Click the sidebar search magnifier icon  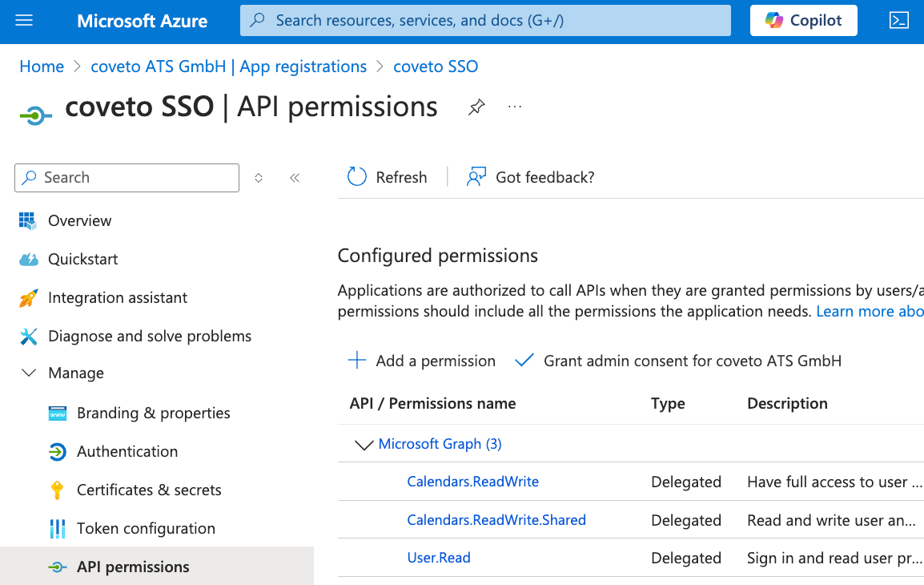30,178
